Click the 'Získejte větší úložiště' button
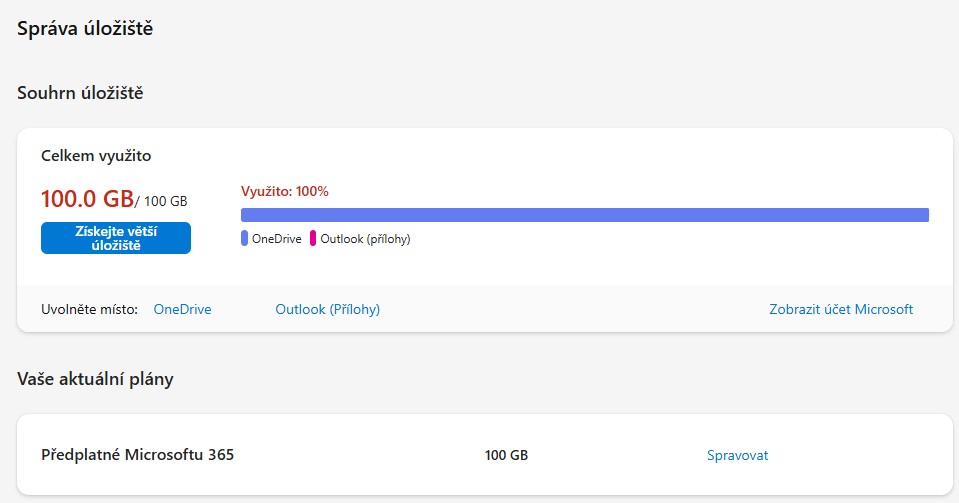 pos(115,238)
